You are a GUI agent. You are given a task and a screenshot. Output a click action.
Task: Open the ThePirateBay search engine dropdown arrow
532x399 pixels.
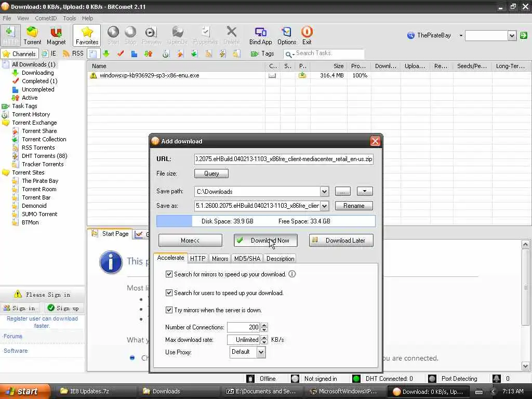[461, 35]
